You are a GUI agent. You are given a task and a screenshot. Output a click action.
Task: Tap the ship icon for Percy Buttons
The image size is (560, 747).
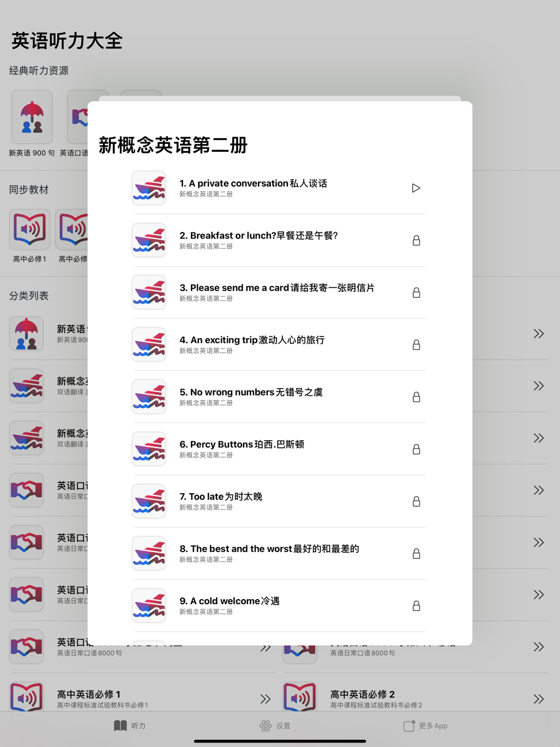pyautogui.click(x=149, y=449)
